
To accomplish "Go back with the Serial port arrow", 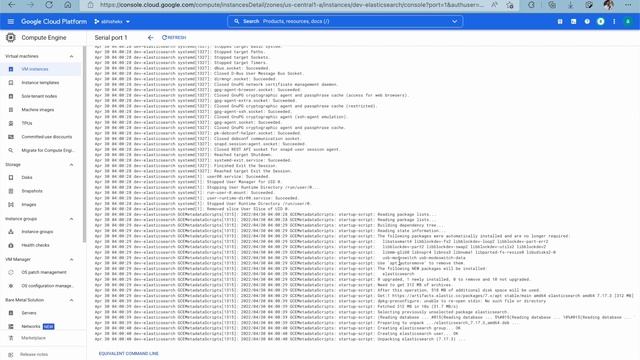I will [151, 38].
